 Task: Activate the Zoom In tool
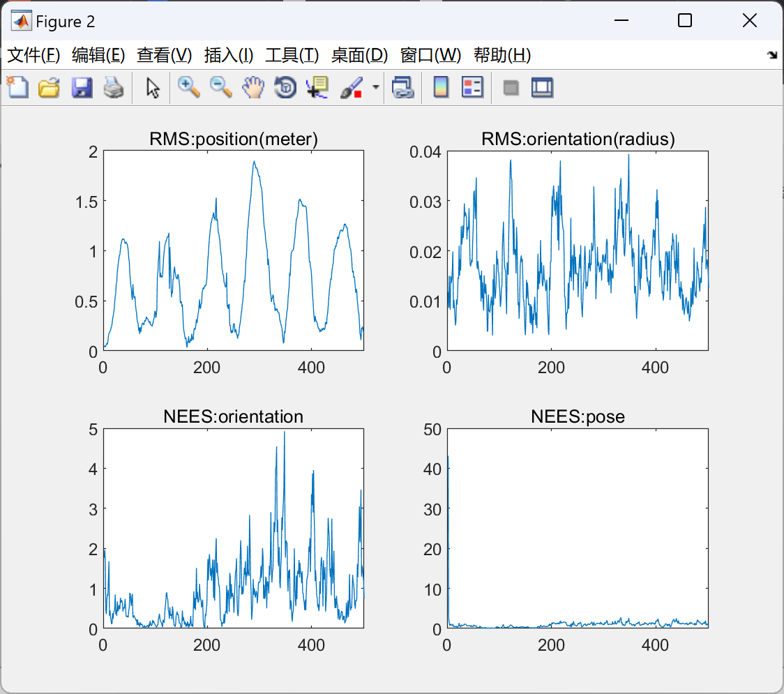(188, 87)
